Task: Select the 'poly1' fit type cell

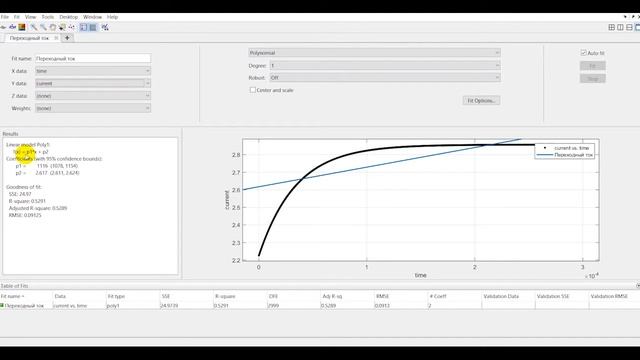Action: (x=133, y=305)
